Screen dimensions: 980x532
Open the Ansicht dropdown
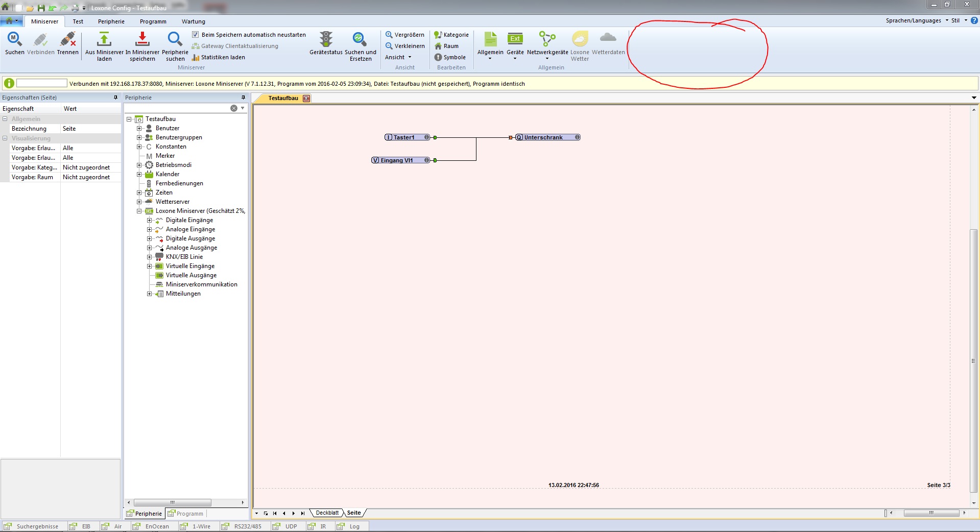coord(398,57)
